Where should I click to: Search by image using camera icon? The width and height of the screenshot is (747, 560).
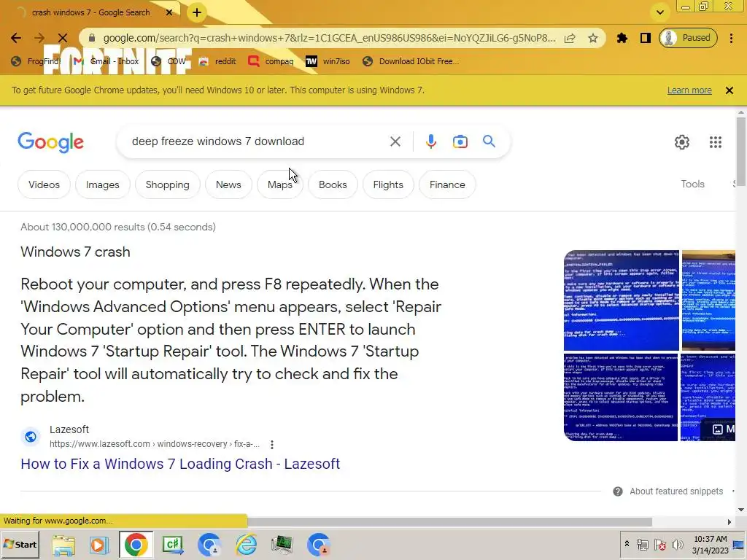(460, 141)
